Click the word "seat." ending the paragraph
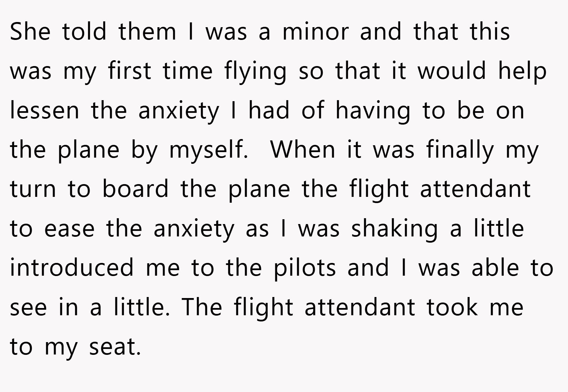 pos(115,347)
